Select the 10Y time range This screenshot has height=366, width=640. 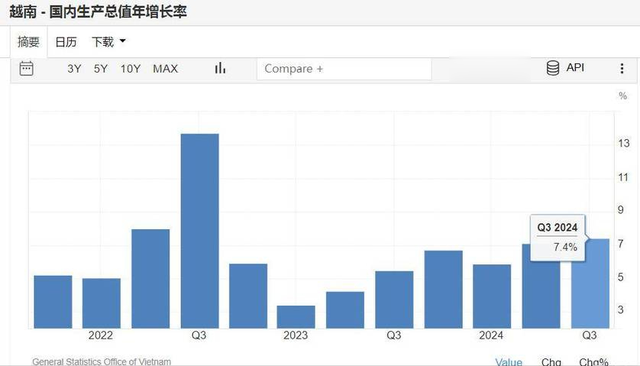tap(131, 69)
